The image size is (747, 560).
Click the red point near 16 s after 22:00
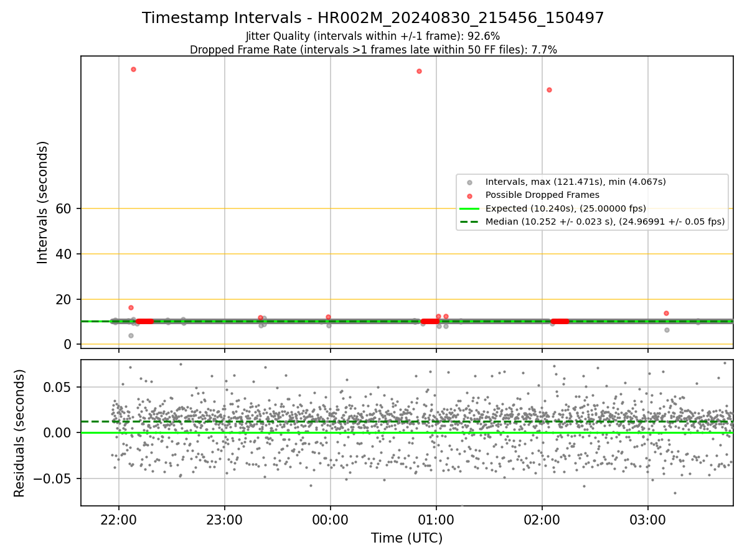click(x=131, y=307)
